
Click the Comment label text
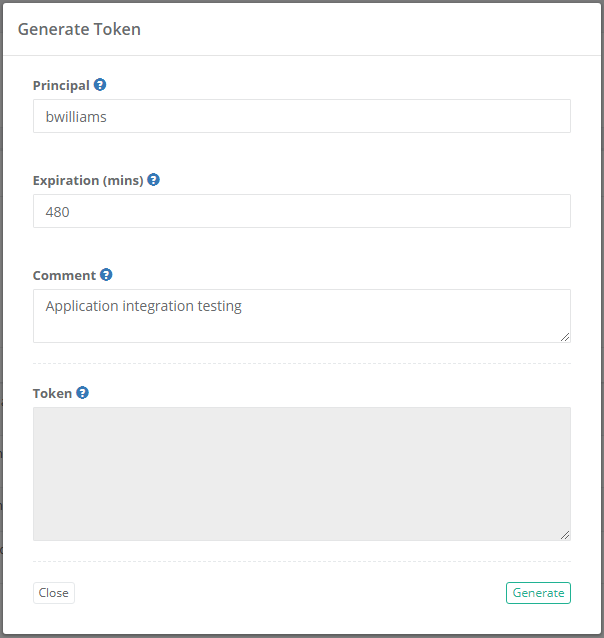pos(64,276)
